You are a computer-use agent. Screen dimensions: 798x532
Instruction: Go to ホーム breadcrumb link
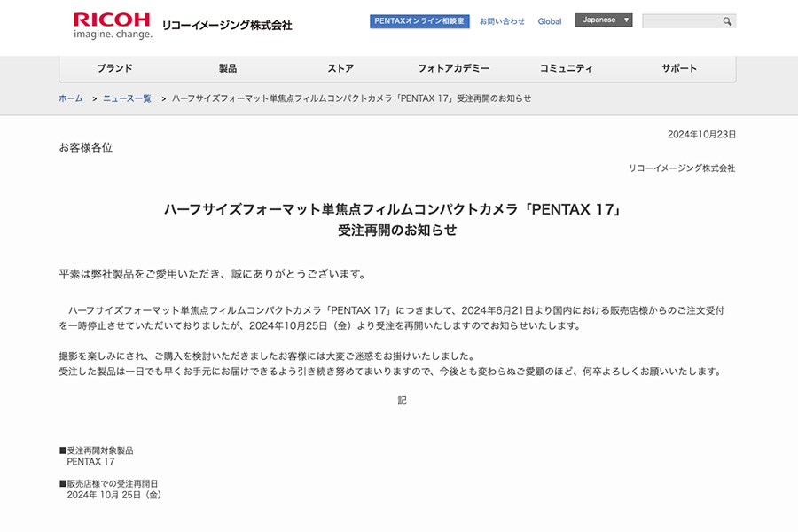tap(71, 98)
